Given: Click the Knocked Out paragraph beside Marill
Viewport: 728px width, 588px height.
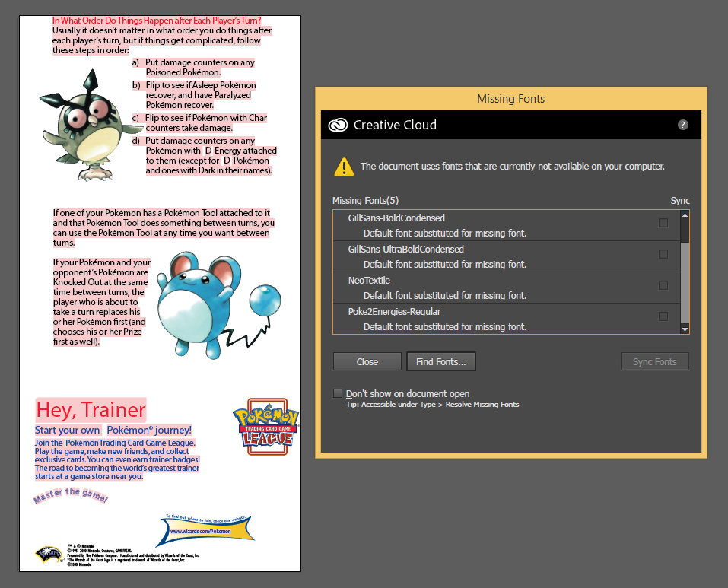Looking at the screenshot, I should tap(101, 302).
